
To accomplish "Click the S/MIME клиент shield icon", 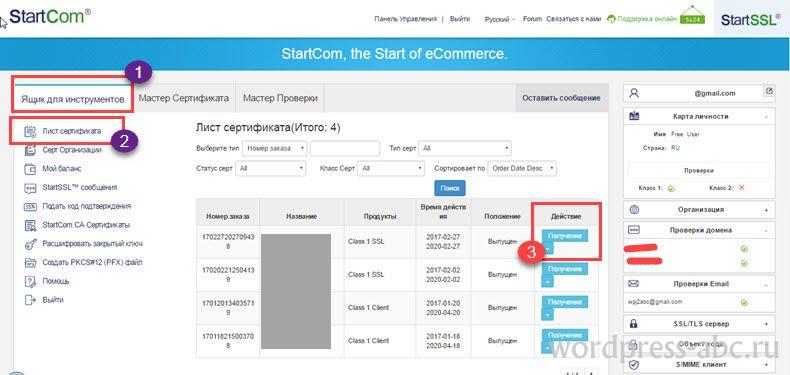I will [634, 364].
